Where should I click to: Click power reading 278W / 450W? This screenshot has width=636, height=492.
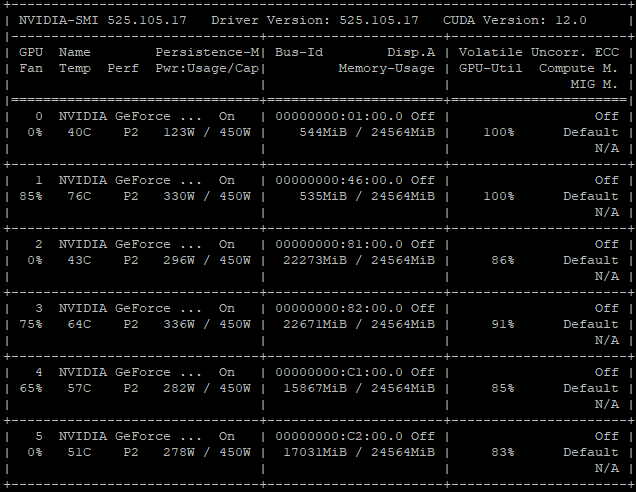tap(207, 452)
